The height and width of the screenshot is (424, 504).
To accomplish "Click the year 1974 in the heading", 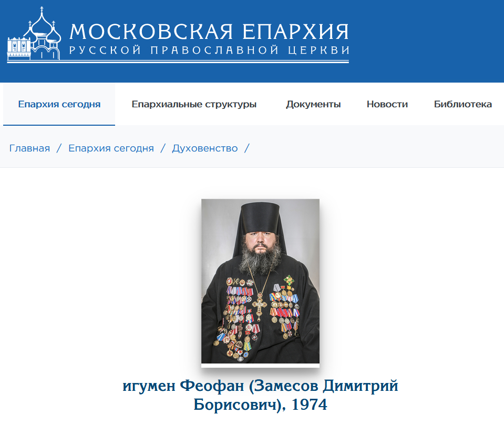I will tap(309, 405).
